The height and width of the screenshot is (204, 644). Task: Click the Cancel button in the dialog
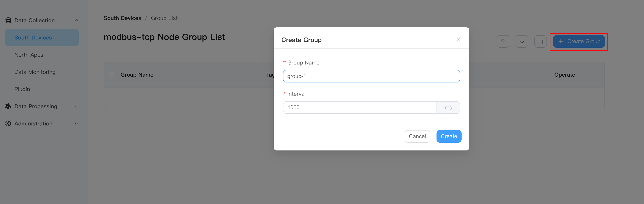[x=417, y=136]
